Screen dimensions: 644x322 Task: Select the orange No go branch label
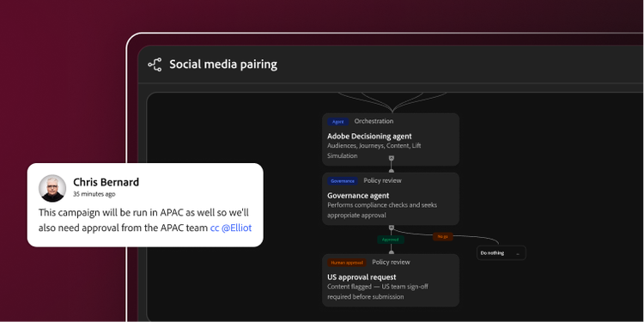[x=442, y=237]
